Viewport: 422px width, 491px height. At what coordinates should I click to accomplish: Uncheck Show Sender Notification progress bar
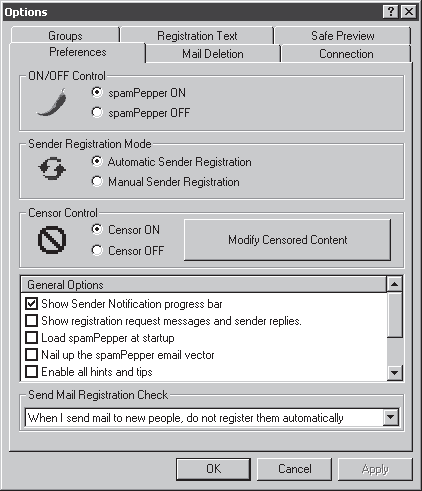(31, 304)
